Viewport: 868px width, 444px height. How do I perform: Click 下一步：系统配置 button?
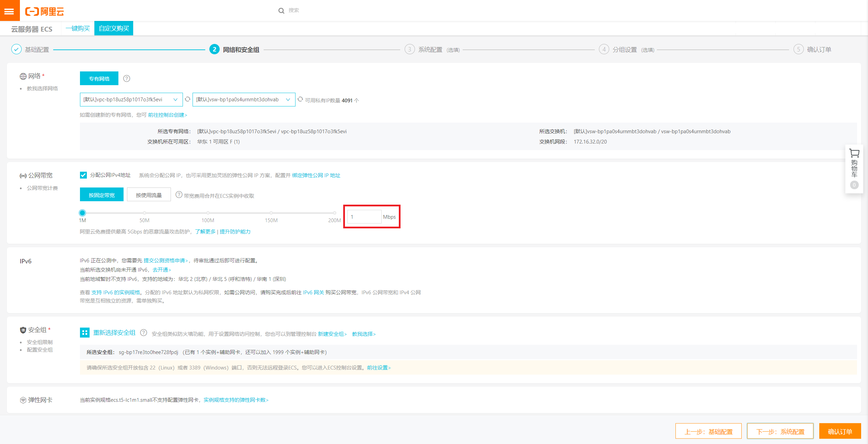coord(780,431)
